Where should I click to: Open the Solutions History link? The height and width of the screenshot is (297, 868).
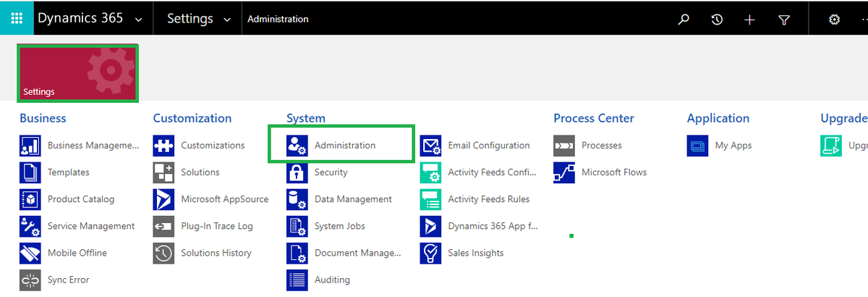click(x=216, y=253)
